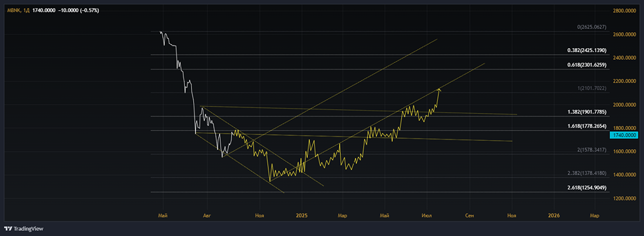The width and height of the screenshot is (644, 236).
Task: Click the 2000.0000 price axis label
Action: (x=624, y=105)
